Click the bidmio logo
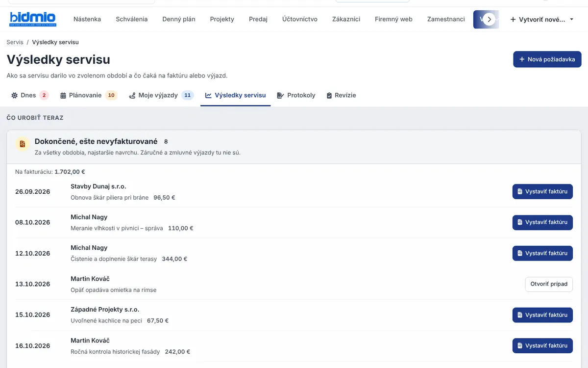588x368 pixels. click(33, 19)
